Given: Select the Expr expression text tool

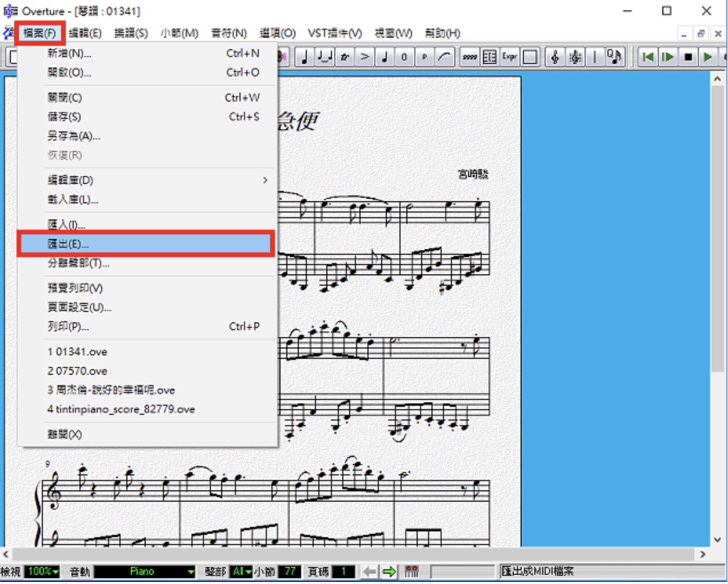Looking at the screenshot, I should pos(510,57).
